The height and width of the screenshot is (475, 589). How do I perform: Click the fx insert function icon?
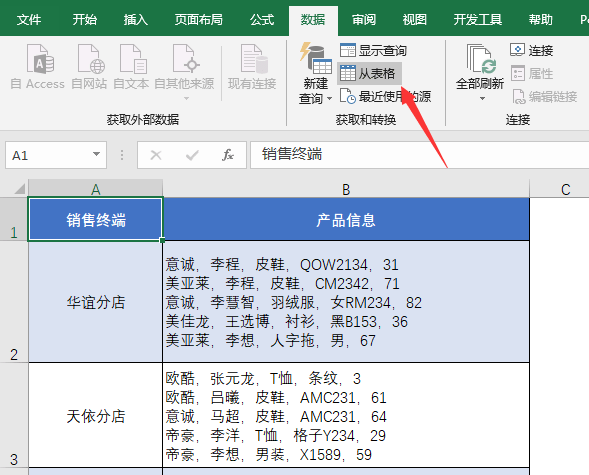[x=228, y=155]
